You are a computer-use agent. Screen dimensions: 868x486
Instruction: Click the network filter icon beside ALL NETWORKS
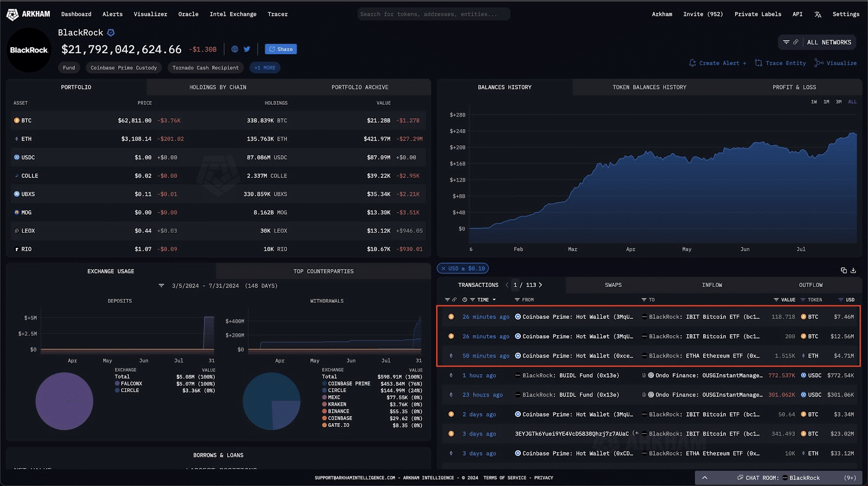(786, 42)
